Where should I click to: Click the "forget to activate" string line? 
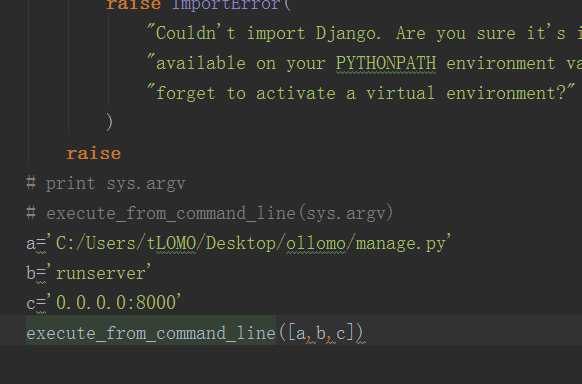click(361, 93)
